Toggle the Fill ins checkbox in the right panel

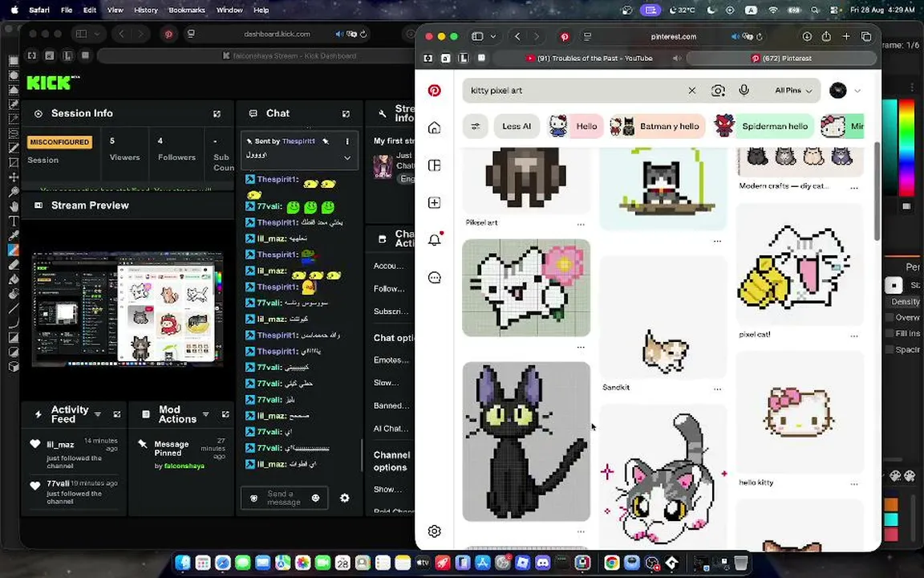[x=890, y=333]
